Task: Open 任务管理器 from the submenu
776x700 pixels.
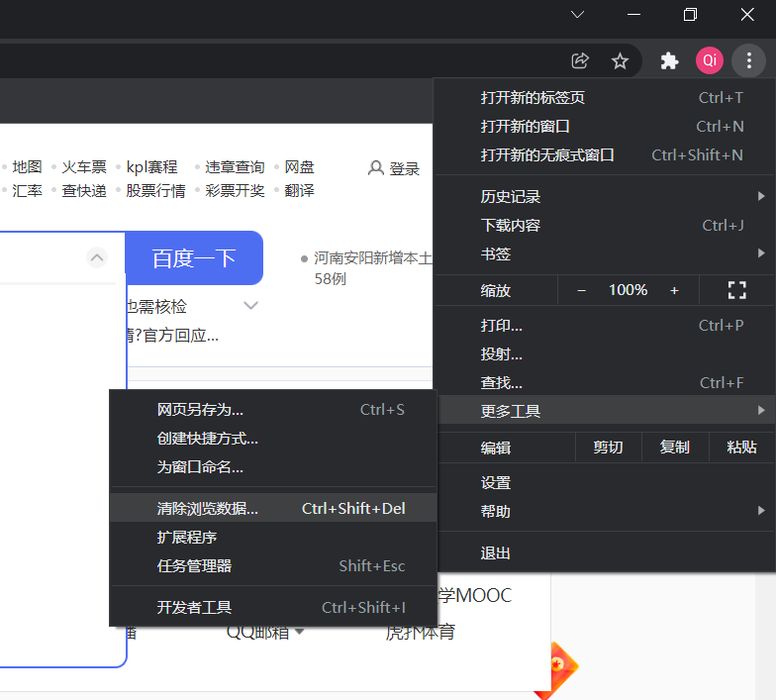Action: click(273, 565)
